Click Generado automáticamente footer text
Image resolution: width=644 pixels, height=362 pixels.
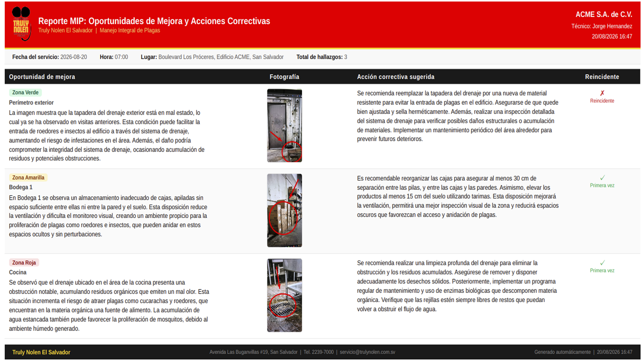pyautogui.click(x=562, y=352)
